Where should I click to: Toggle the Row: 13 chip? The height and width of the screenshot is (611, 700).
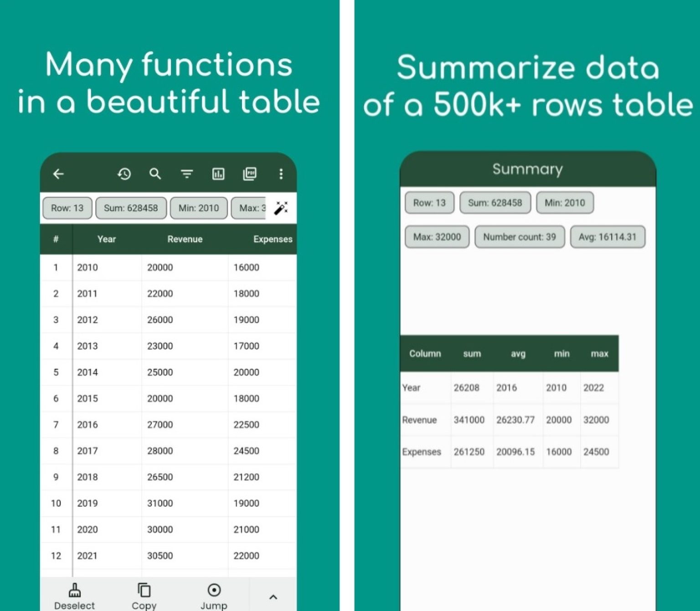pos(67,208)
